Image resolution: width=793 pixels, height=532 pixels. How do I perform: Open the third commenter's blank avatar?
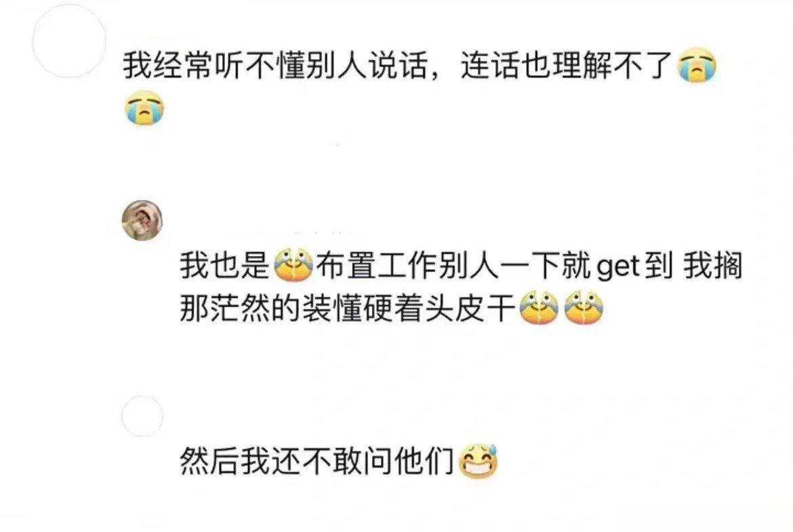click(142, 417)
